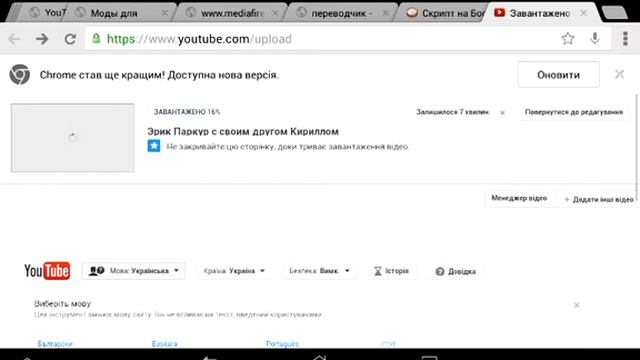This screenshot has height=360, width=640.
Task: Click the video title Эрик Паркур с своим другом Кириллом
Action: (243, 131)
